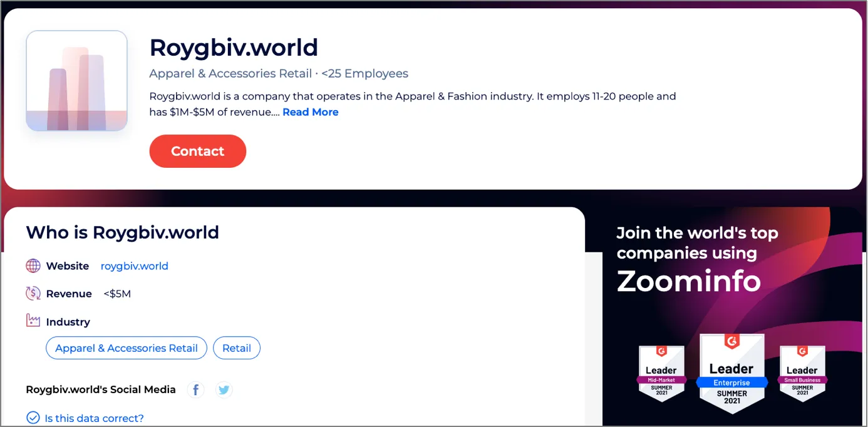Click the Roygbiv.world page title heading
Image resolution: width=868 pixels, height=427 pixels.
(234, 48)
